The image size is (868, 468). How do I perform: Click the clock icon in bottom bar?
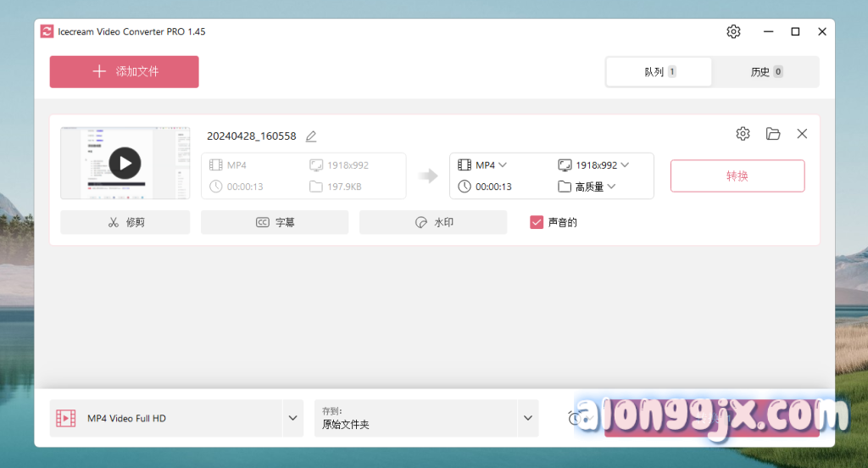(575, 418)
